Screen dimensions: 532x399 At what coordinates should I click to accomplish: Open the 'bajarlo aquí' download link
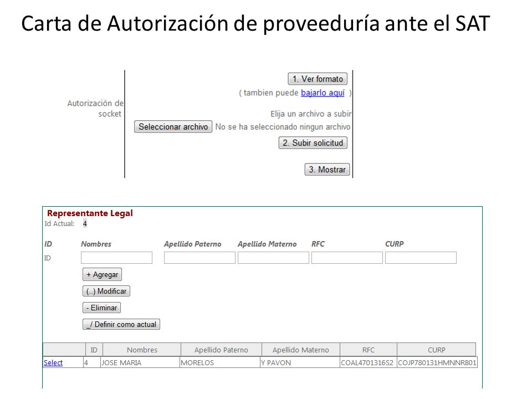(323, 93)
